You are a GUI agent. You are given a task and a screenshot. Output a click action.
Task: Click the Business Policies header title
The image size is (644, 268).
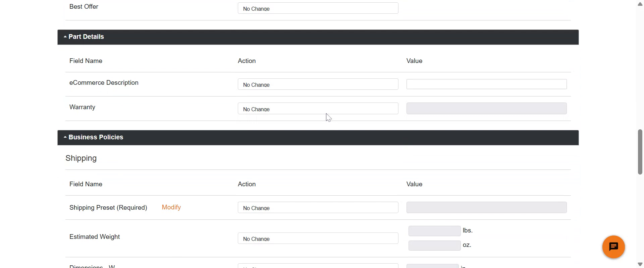click(x=96, y=137)
